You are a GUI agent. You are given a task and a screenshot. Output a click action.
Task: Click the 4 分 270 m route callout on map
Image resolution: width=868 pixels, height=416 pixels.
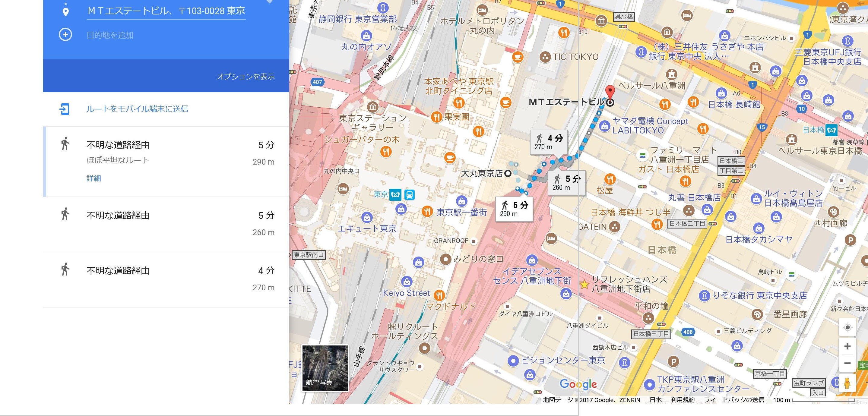pos(549,142)
